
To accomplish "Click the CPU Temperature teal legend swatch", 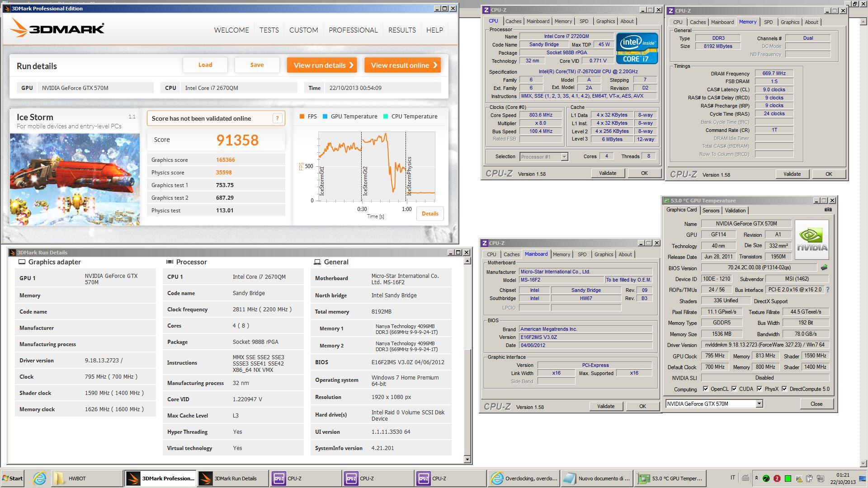I will (386, 117).
